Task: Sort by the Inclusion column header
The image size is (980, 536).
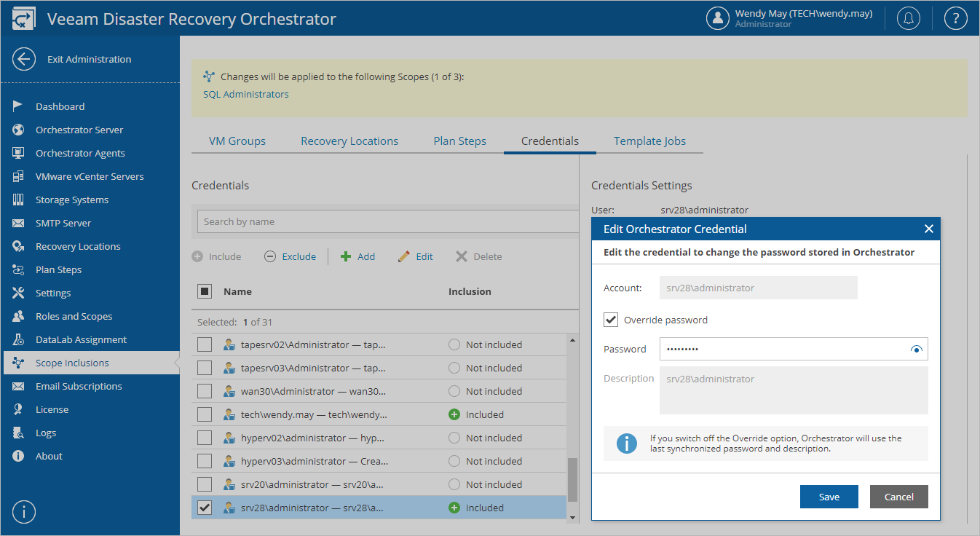Action: pyautogui.click(x=470, y=291)
